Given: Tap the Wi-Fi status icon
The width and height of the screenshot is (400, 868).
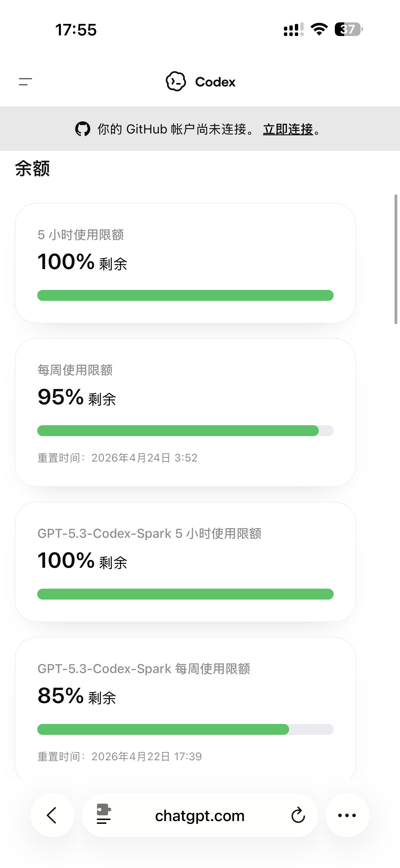Looking at the screenshot, I should (319, 29).
